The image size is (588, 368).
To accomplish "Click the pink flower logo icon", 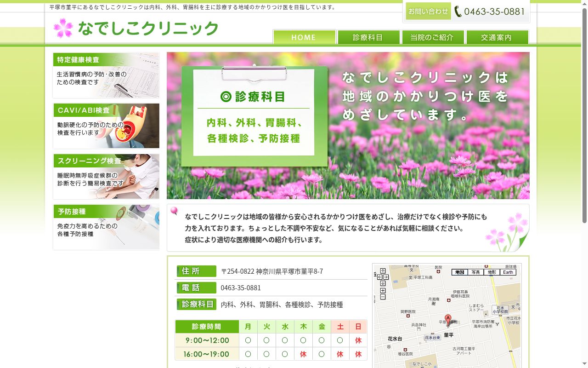I will [63, 28].
